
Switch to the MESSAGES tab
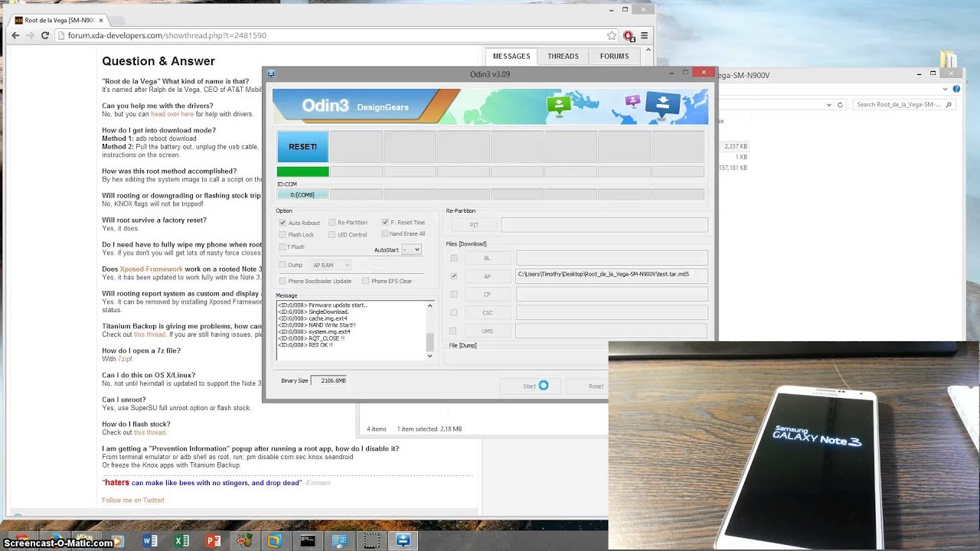(x=511, y=56)
